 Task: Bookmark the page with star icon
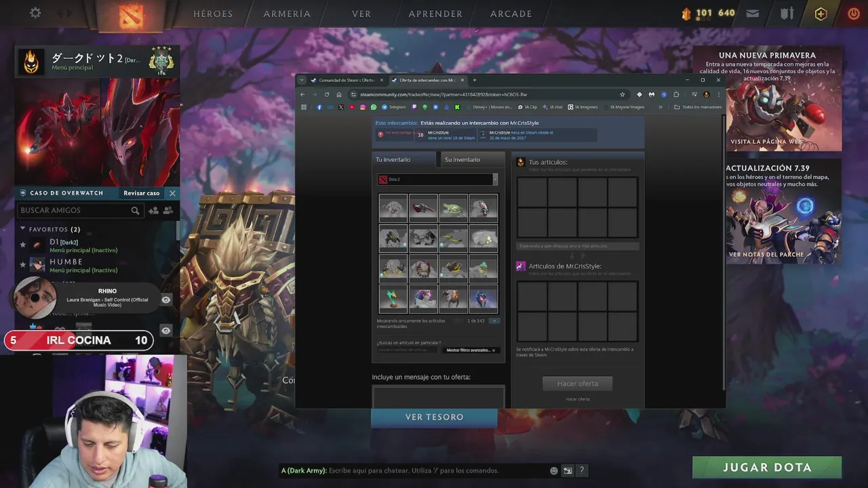pyautogui.click(x=622, y=94)
